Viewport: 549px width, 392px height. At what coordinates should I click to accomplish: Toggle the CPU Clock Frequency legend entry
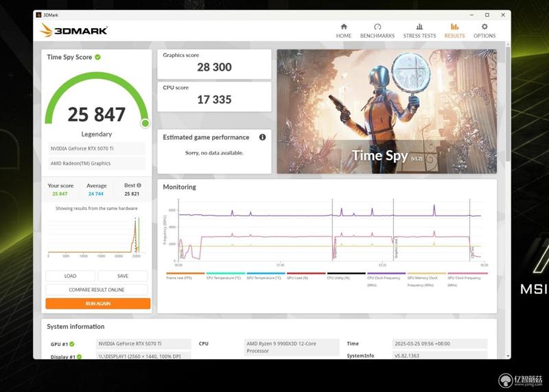[x=386, y=279]
